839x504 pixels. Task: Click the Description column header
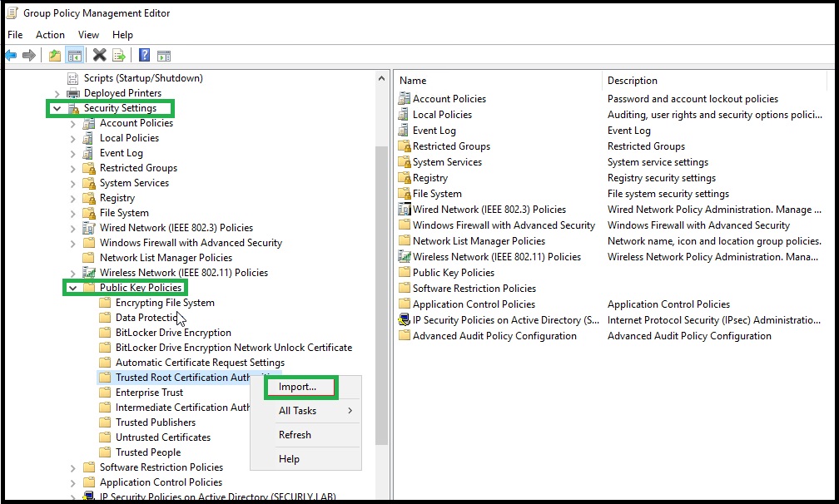click(633, 81)
